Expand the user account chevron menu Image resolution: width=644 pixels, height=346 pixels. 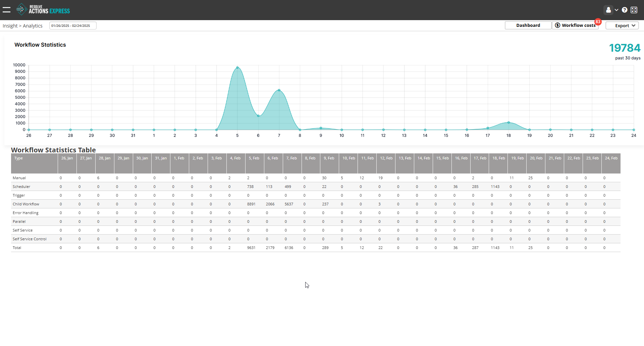click(x=616, y=10)
